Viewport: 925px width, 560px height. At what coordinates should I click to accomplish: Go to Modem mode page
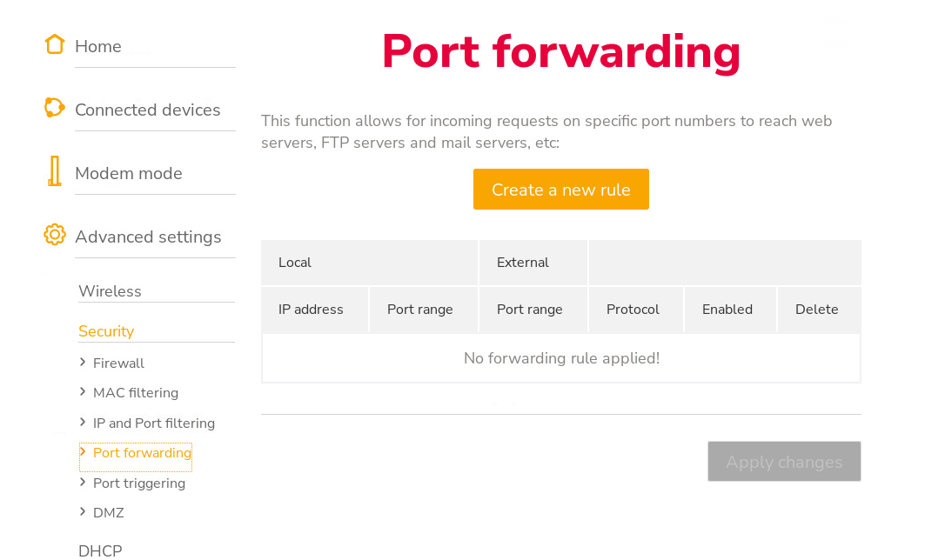129,174
